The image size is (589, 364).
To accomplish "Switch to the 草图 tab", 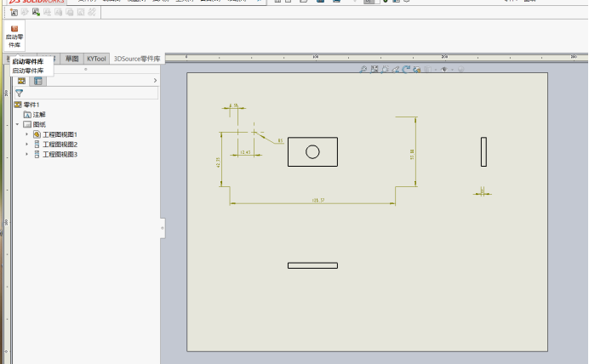I will pos(71,59).
